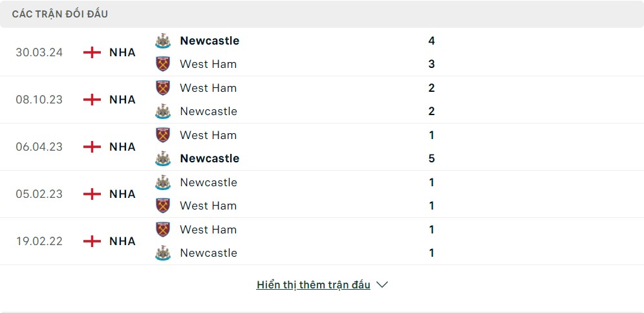The image size is (644, 313).
Task: Expand more matches with the chevron arrow
Action: coord(382,285)
